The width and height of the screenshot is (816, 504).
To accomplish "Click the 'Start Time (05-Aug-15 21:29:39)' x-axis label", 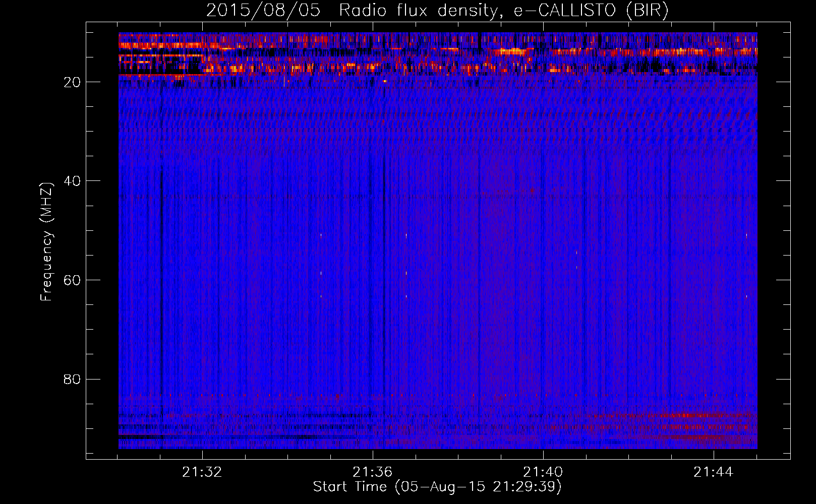I will click(x=437, y=487).
